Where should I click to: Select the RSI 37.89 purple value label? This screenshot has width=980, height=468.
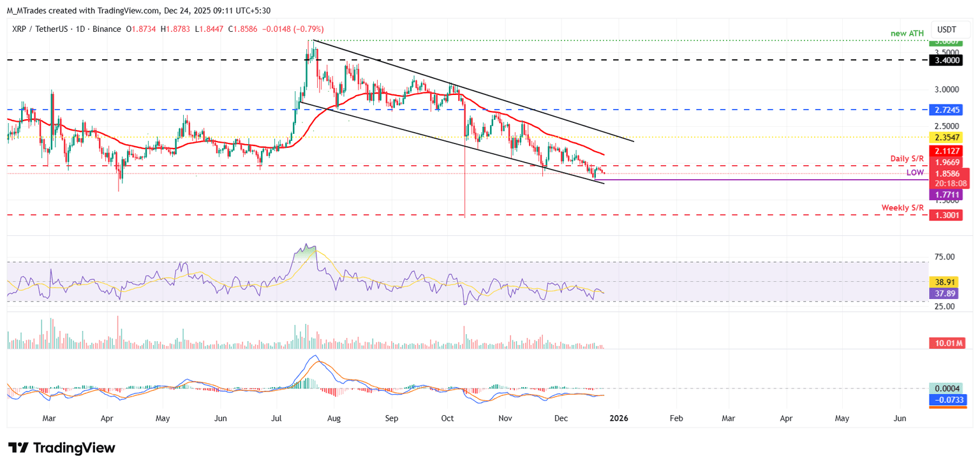946,293
